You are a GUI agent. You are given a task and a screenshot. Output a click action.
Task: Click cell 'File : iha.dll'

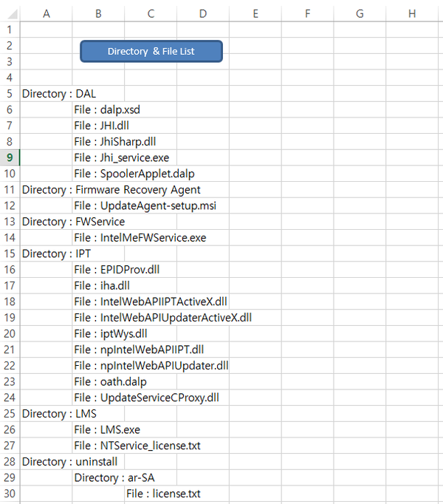pos(102,286)
